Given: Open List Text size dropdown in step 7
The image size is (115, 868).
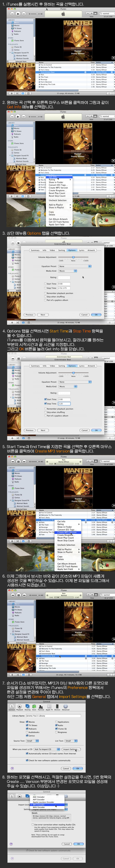Looking at the screenshot, I should [71, 741].
